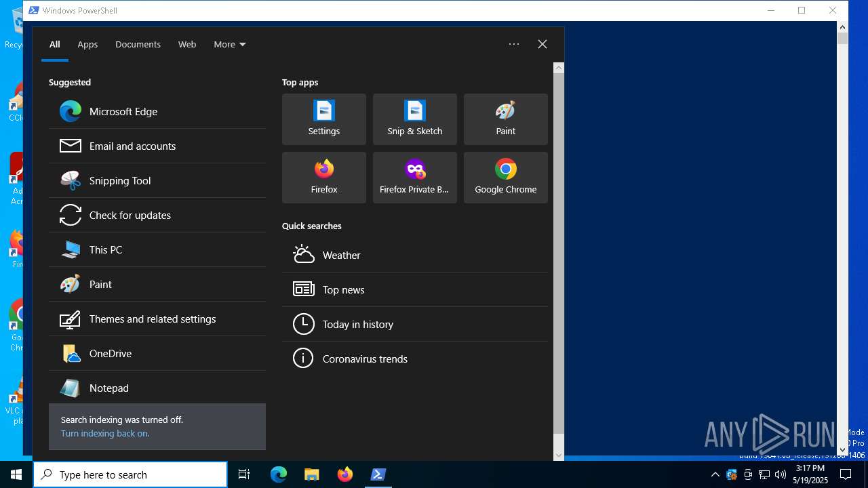Image resolution: width=868 pixels, height=488 pixels.
Task: Click Turn indexing back on link
Action: pyautogui.click(x=105, y=433)
